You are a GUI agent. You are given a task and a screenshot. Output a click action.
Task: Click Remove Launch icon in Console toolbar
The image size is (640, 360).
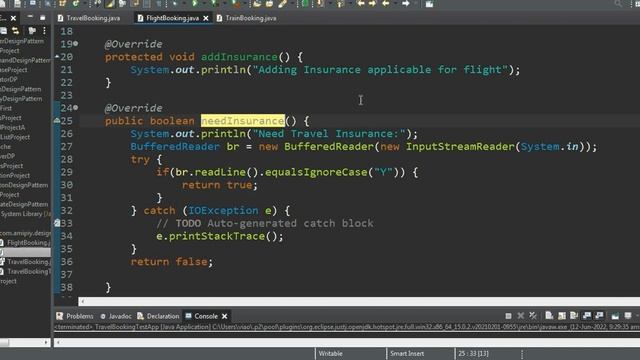[520, 316]
